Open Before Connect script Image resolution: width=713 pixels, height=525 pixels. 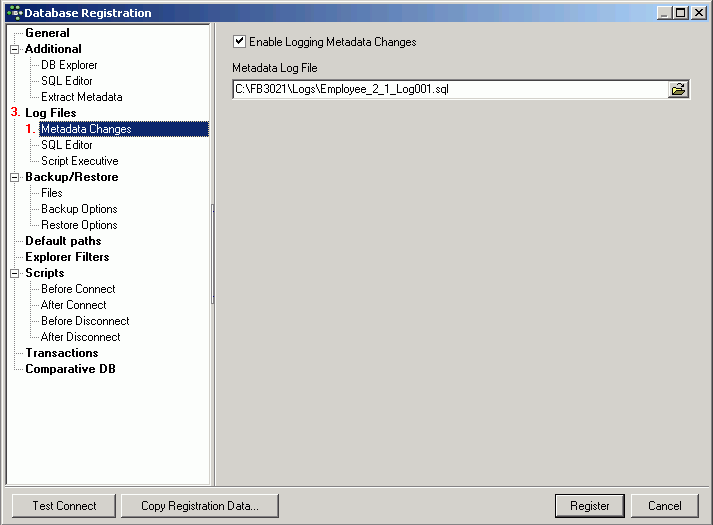(x=78, y=289)
